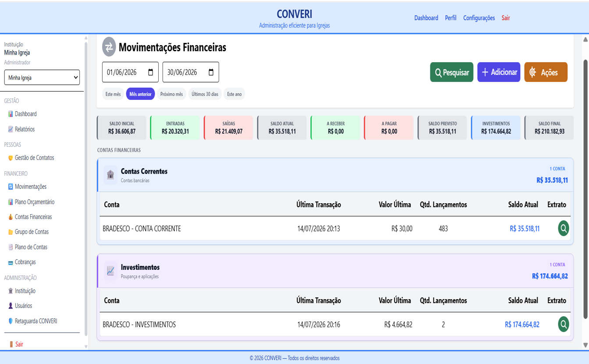
Task: Open the Ações dropdown button
Action: (x=546, y=72)
